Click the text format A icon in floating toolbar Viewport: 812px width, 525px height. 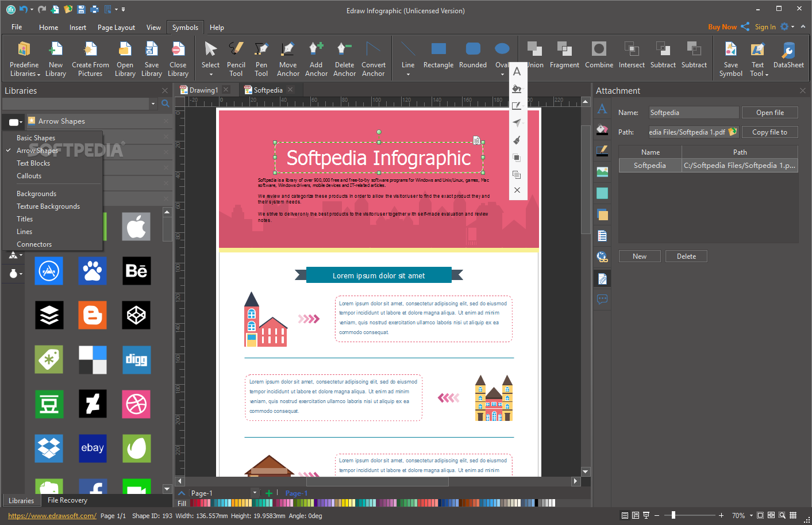(x=517, y=71)
